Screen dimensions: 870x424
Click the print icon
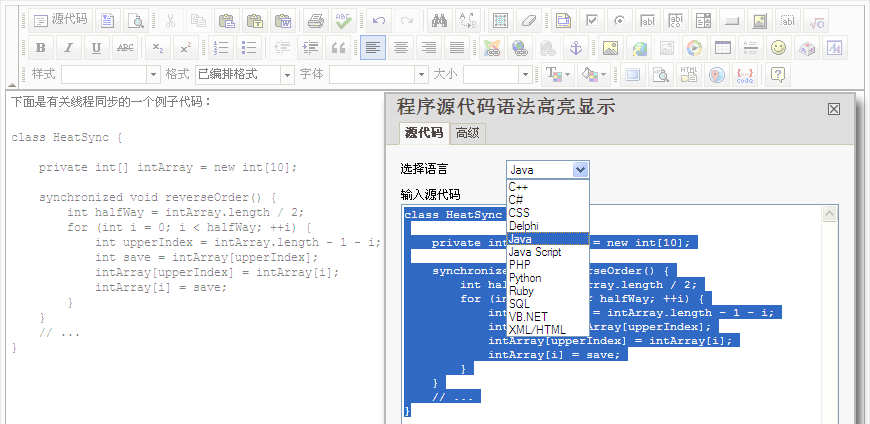coord(316,20)
